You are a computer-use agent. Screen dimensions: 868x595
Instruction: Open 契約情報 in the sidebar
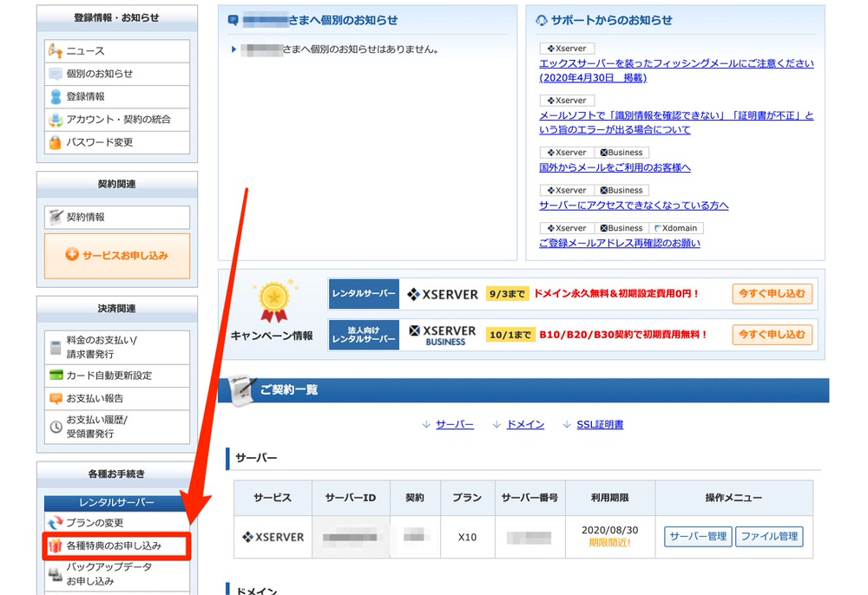click(117, 218)
